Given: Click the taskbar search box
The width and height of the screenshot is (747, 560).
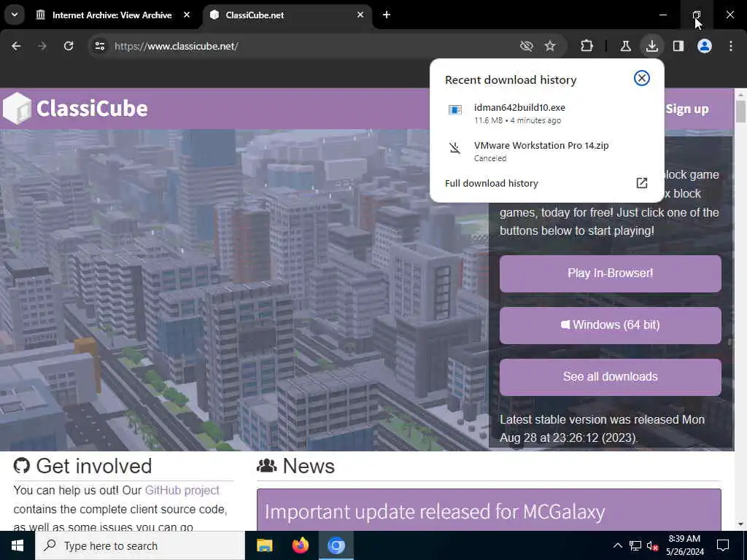Looking at the screenshot, I should 139,545.
